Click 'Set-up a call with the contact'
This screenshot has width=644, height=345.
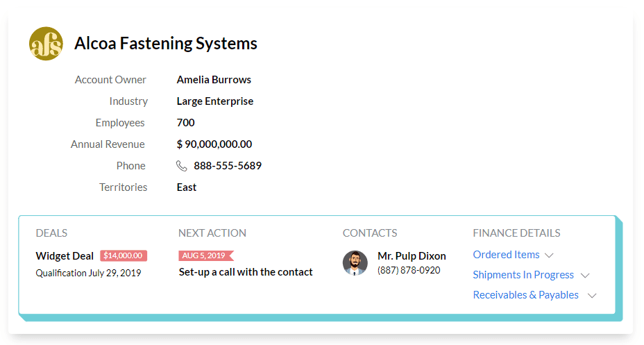click(x=246, y=272)
